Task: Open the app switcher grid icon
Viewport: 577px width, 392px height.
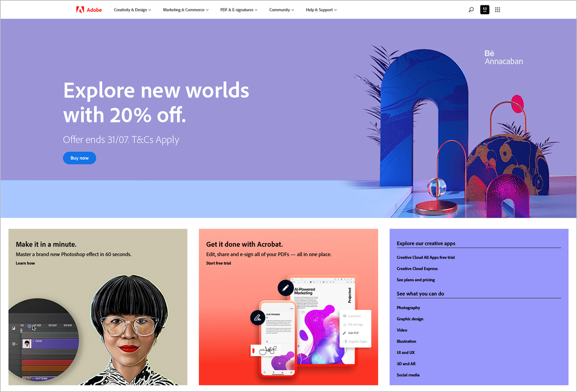Action: point(497,9)
